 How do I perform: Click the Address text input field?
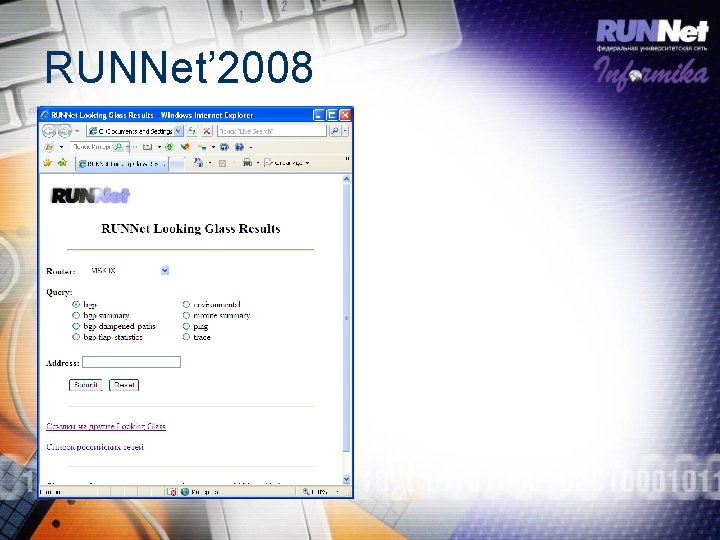coord(131,362)
